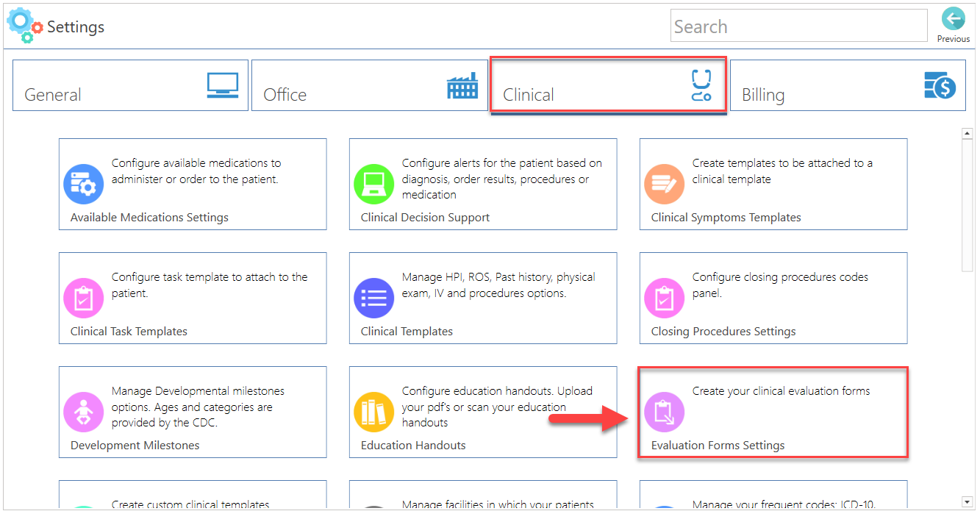Click 'Create your clinical evaluation forms' text
The height and width of the screenshot is (511, 980).
pyautogui.click(x=781, y=391)
